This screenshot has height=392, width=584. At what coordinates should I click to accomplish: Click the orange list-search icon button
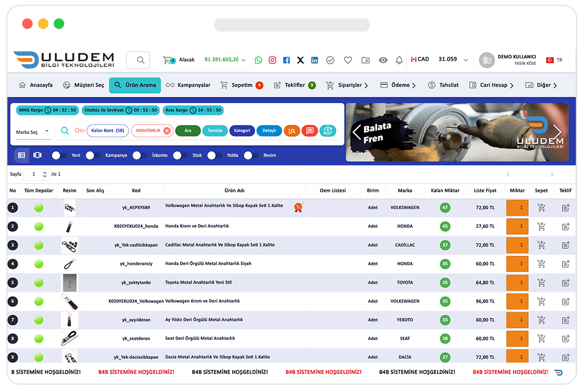[292, 130]
